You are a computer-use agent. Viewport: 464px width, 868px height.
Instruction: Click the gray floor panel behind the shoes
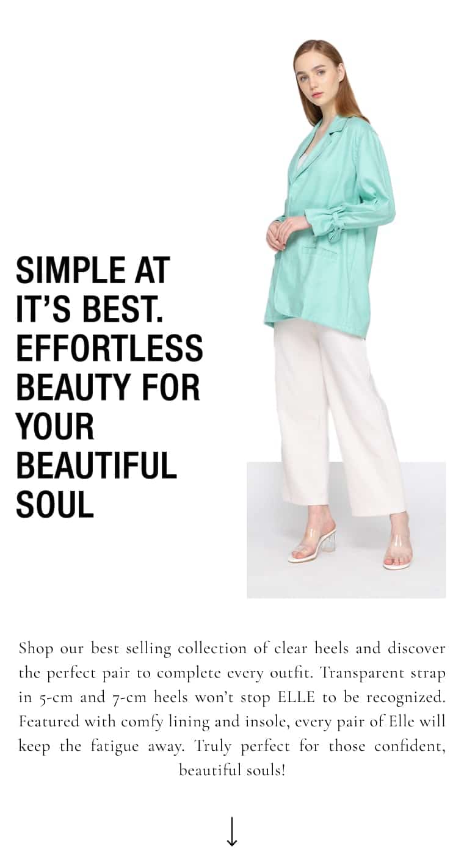click(x=346, y=530)
